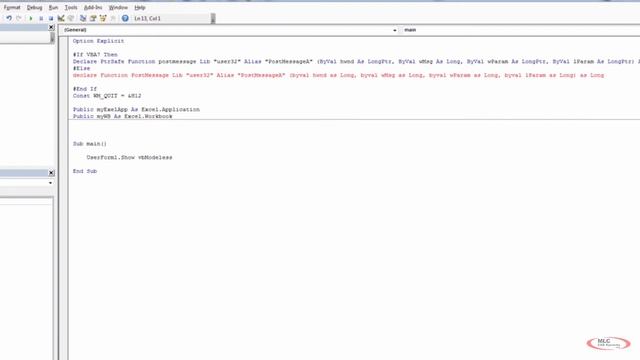Click 'Declare PtrSafe Function postmessage' line

tap(356, 62)
